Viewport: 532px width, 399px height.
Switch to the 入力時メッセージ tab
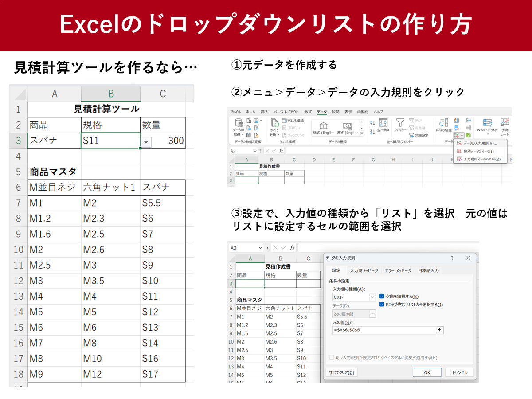coord(364,270)
